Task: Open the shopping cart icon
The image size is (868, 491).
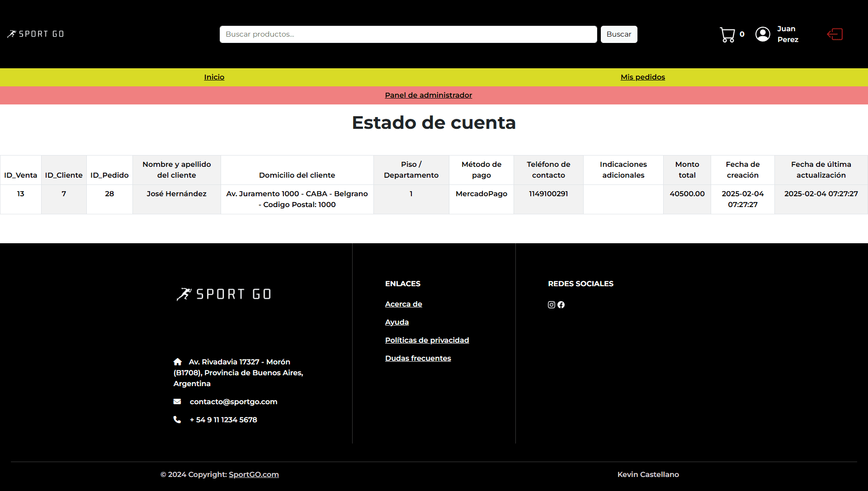Action: pos(726,34)
